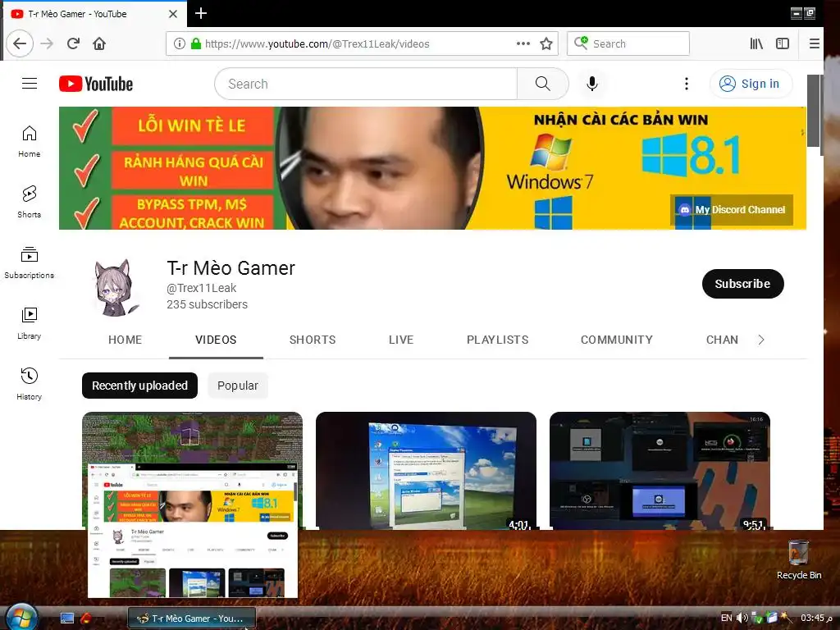Go to the browser Home page

click(99, 43)
